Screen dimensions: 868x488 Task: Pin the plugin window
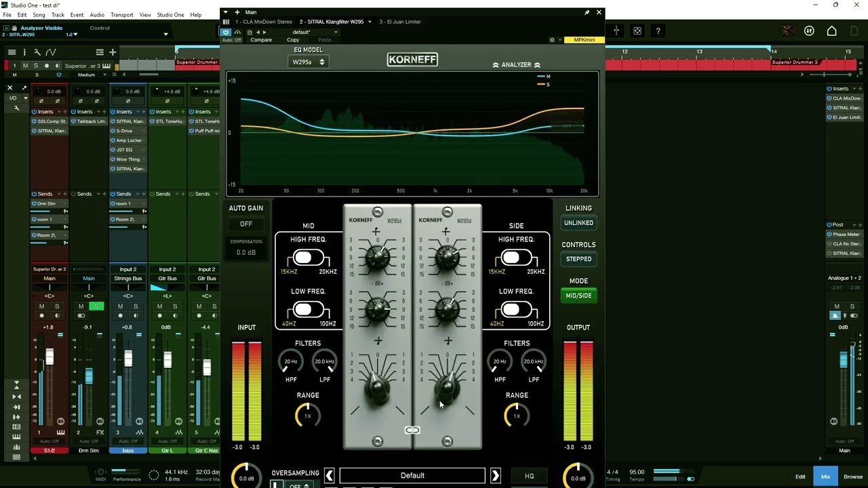coord(587,12)
